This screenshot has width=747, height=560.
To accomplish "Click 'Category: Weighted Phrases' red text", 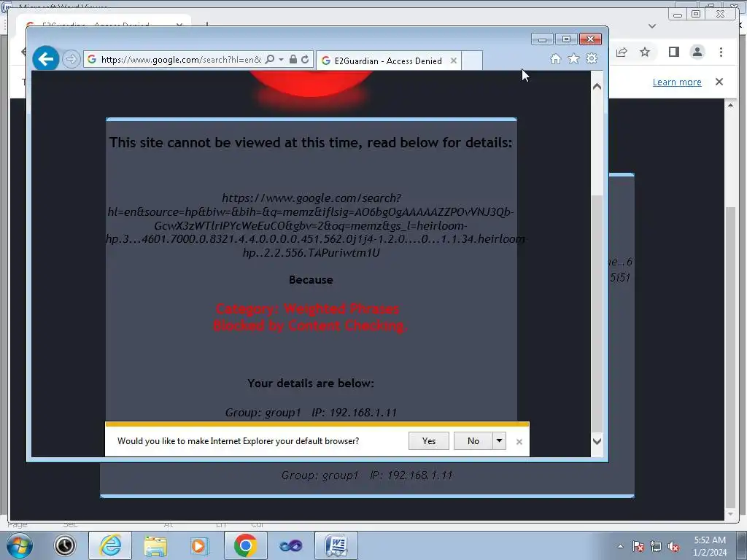I will click(307, 308).
